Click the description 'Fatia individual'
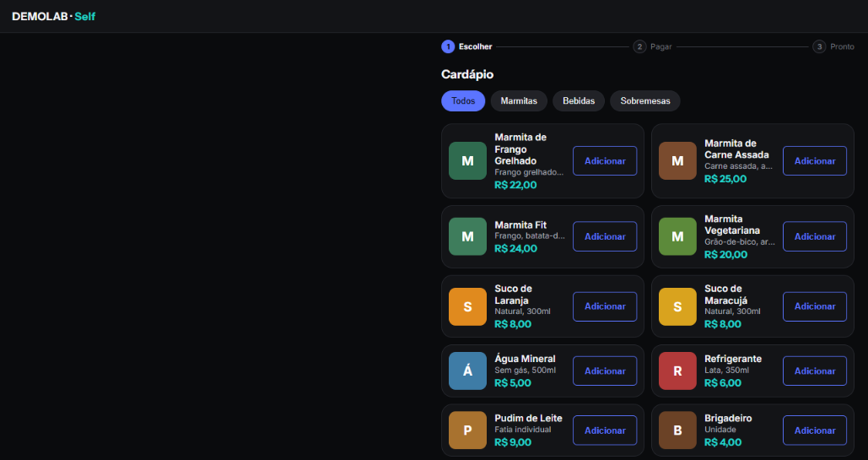Image resolution: width=868 pixels, height=460 pixels. [523, 430]
